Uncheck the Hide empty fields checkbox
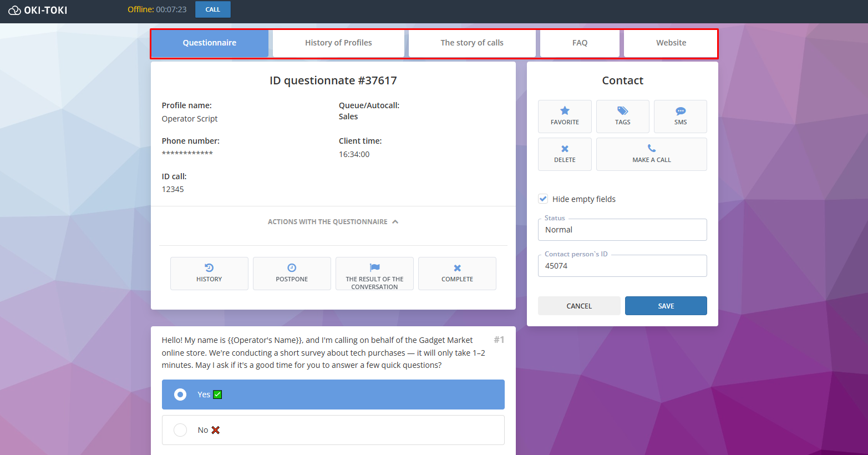868x455 pixels. pos(543,199)
